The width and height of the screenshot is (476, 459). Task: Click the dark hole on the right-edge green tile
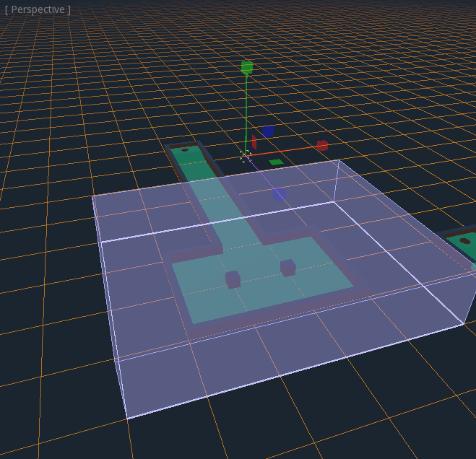tap(464, 240)
